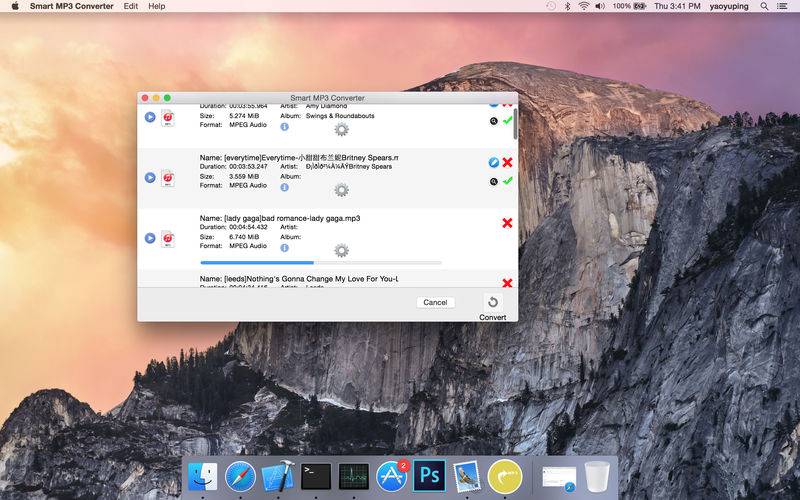800x500 pixels.
Task: Click the bad romance conversion progress bar
Action: [x=321, y=263]
